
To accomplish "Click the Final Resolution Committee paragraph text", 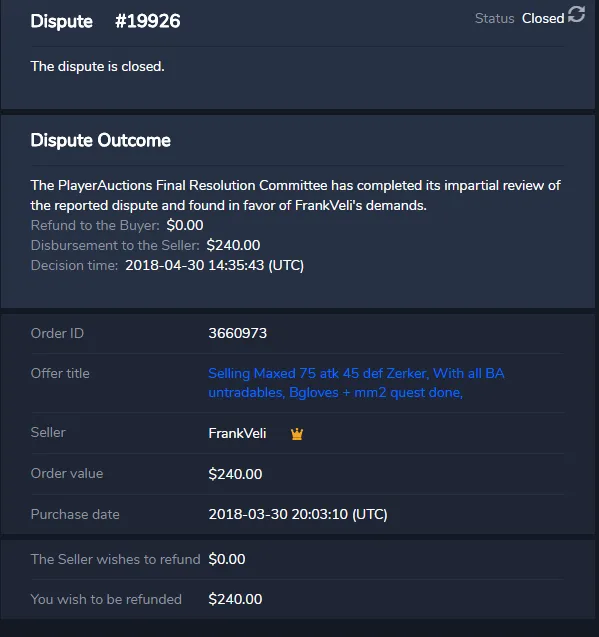I will pyautogui.click(x=295, y=195).
